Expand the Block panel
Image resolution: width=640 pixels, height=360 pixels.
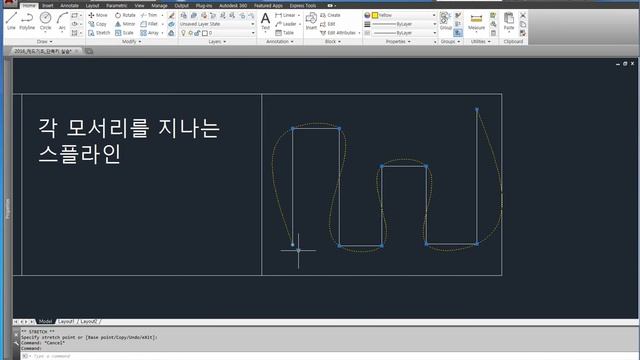[x=333, y=42]
